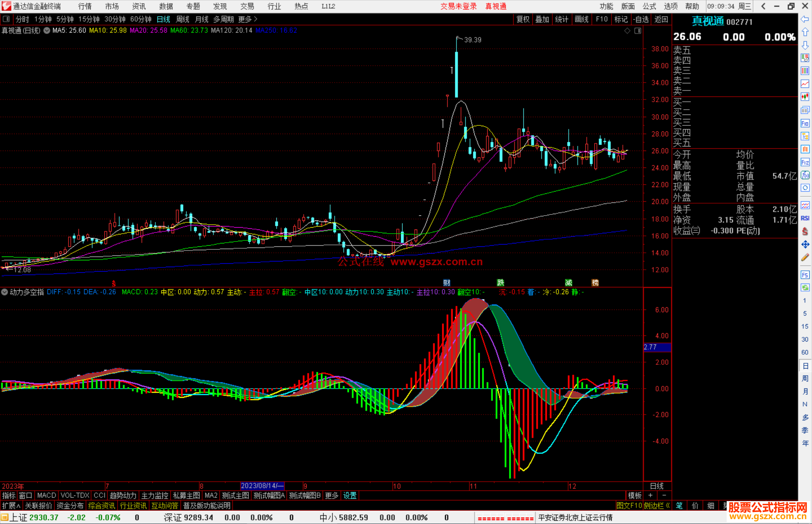Expand the 扩展 panel at bottom left
The width and height of the screenshot is (812, 524).
coord(11,506)
